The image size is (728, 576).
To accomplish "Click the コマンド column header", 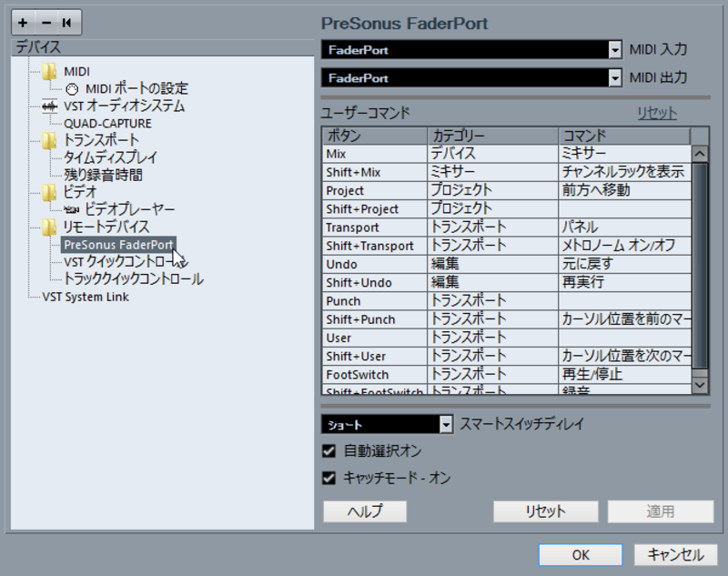I will click(624, 136).
